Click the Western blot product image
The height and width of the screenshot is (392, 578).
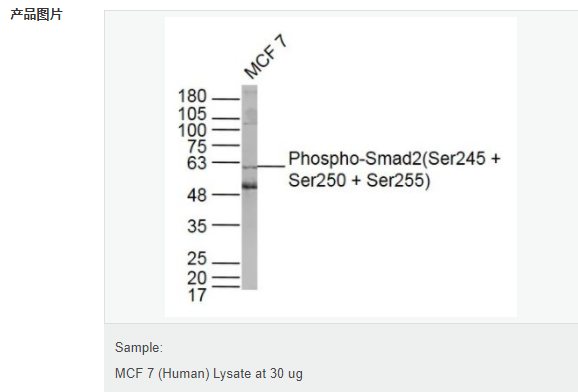341,167
